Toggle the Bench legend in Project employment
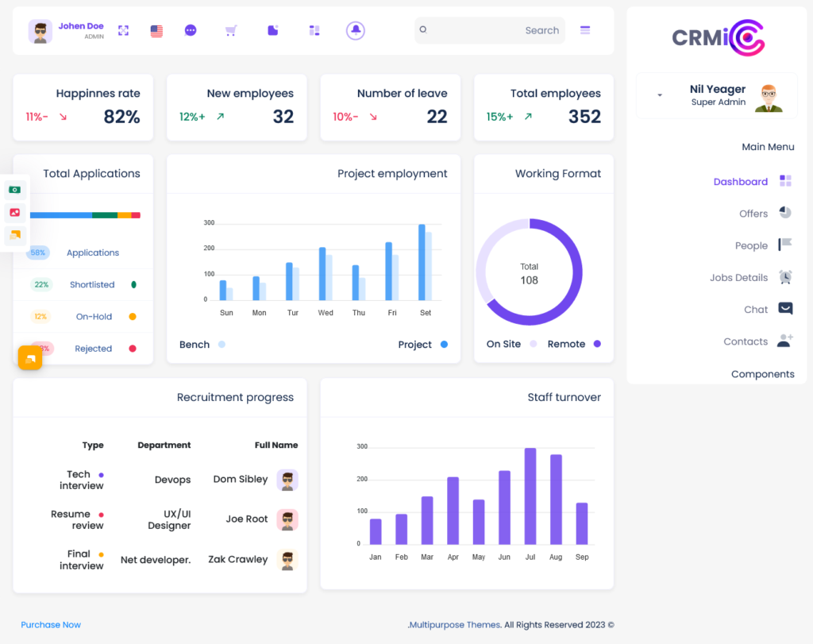Screen dimensions: 813x644 pyautogui.click(x=202, y=345)
